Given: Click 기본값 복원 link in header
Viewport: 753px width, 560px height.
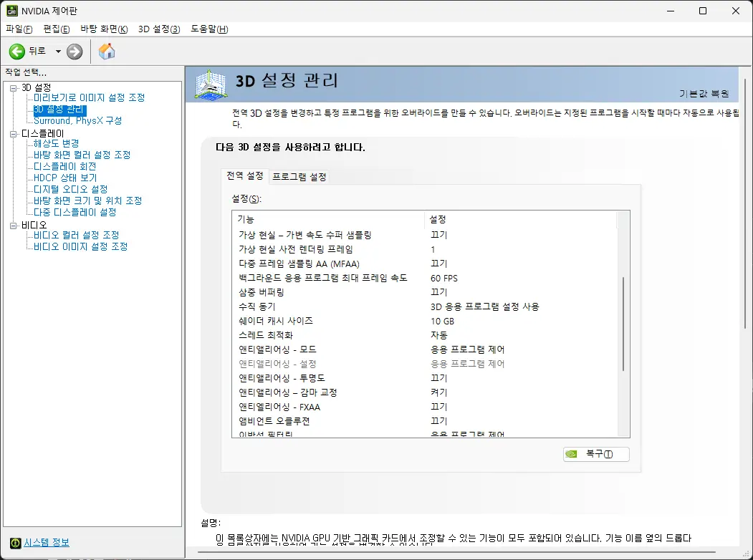Looking at the screenshot, I should click(x=704, y=94).
